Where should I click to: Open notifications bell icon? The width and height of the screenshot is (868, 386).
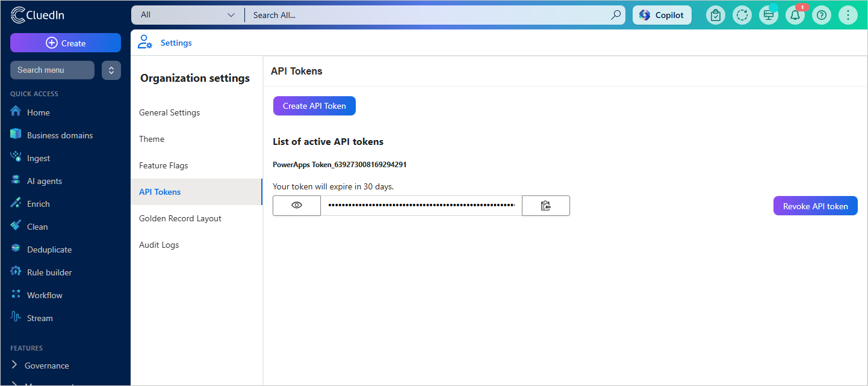point(795,15)
